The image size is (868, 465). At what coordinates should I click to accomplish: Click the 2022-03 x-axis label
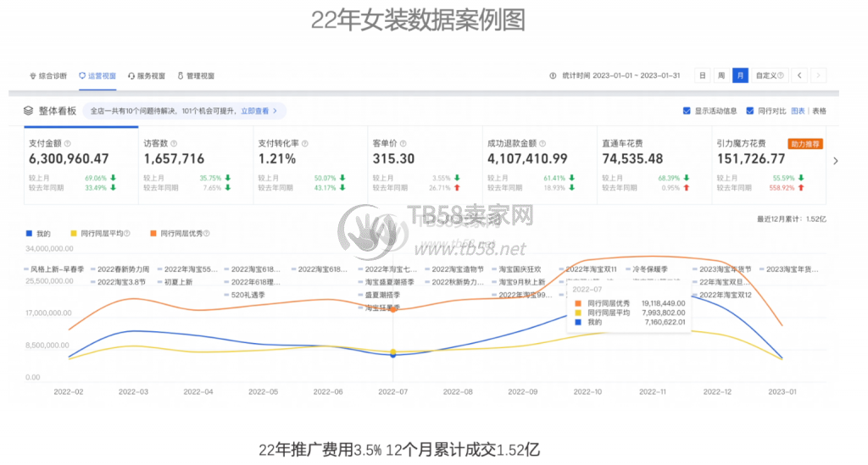click(x=133, y=391)
